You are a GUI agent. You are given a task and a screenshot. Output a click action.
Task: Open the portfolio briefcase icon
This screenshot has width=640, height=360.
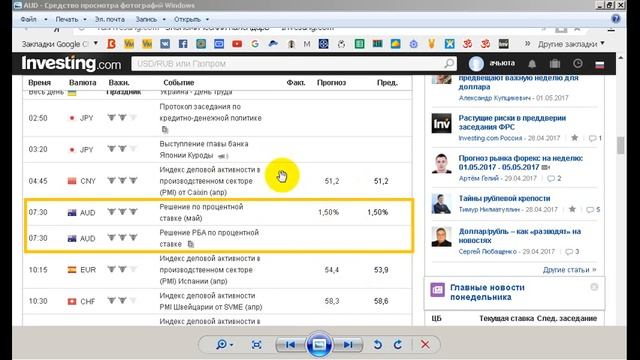555,64
